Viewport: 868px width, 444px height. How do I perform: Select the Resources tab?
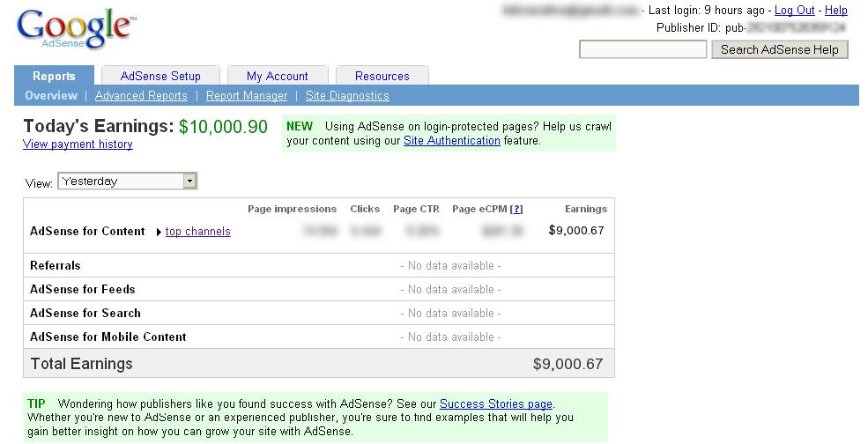tap(382, 76)
